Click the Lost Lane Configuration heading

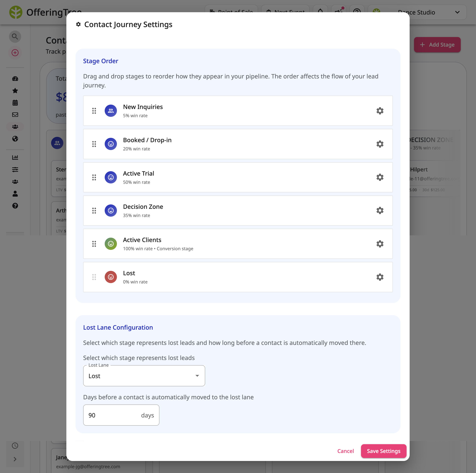click(x=118, y=328)
